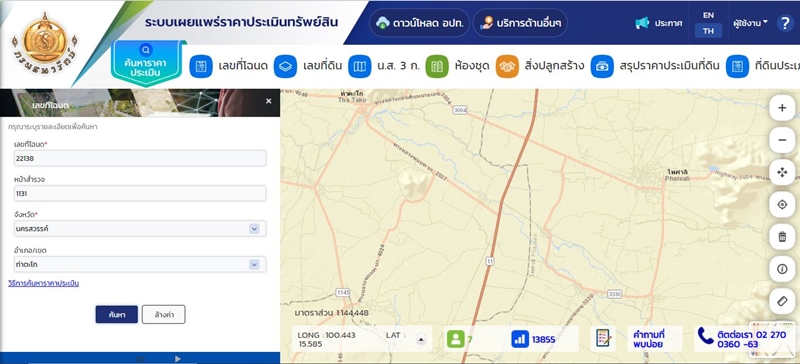Click the Tha Tako town label on map

(351, 97)
